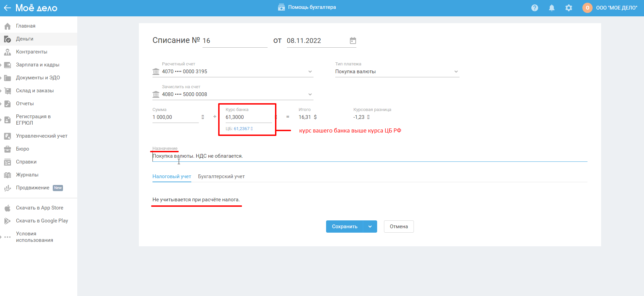The height and width of the screenshot is (296, 644).
Task: Click the Отчеты icon
Action: pyautogui.click(x=7, y=104)
